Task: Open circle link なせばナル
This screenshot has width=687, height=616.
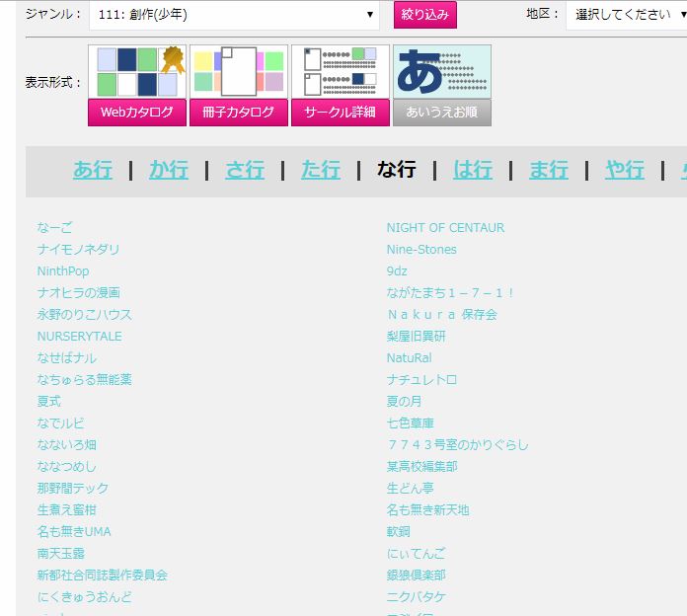Action: pos(66,358)
